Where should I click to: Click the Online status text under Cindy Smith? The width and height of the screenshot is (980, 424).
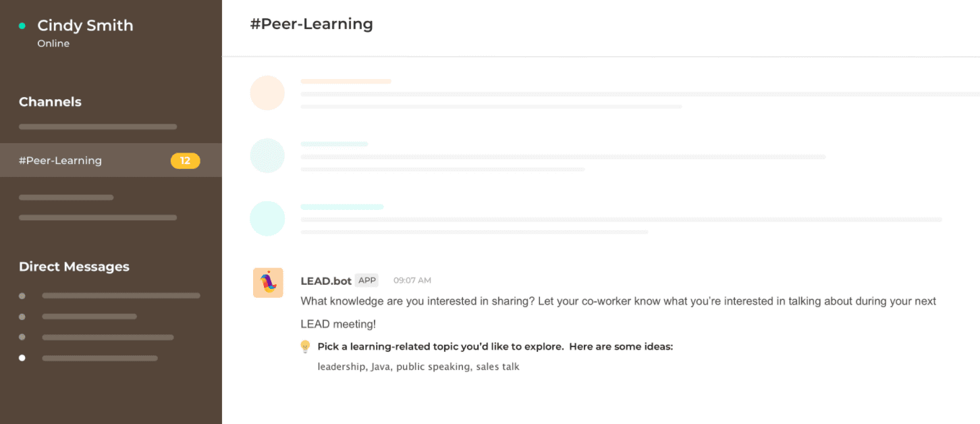pyautogui.click(x=53, y=44)
